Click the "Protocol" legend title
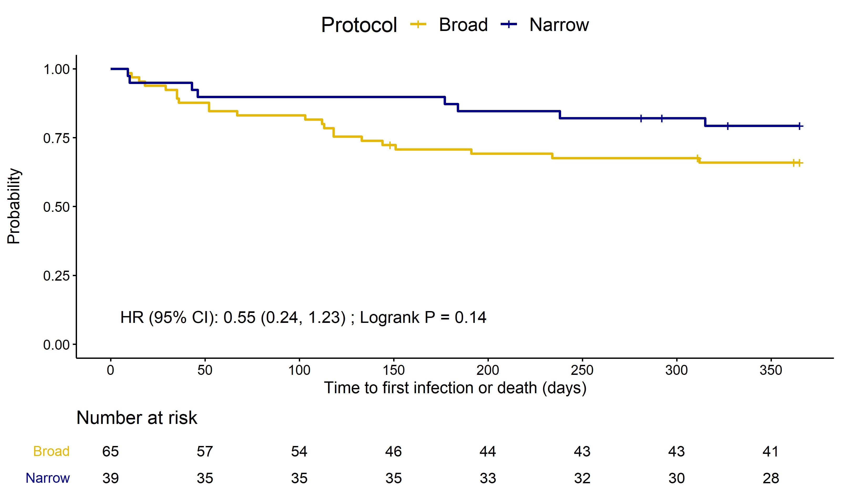 [359, 25]
